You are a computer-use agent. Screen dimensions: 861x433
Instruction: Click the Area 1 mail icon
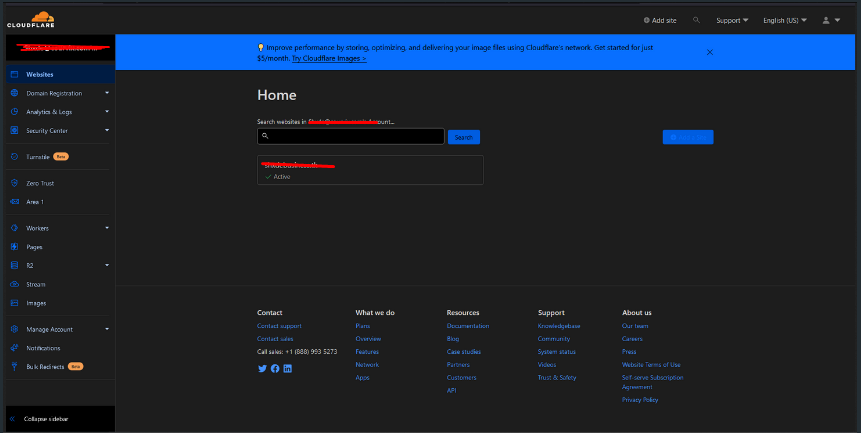click(x=15, y=202)
